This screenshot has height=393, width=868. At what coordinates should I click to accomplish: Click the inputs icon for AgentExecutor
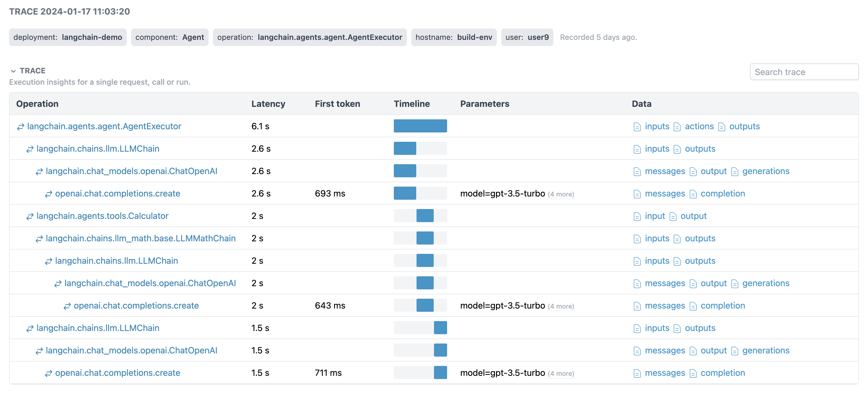636,126
